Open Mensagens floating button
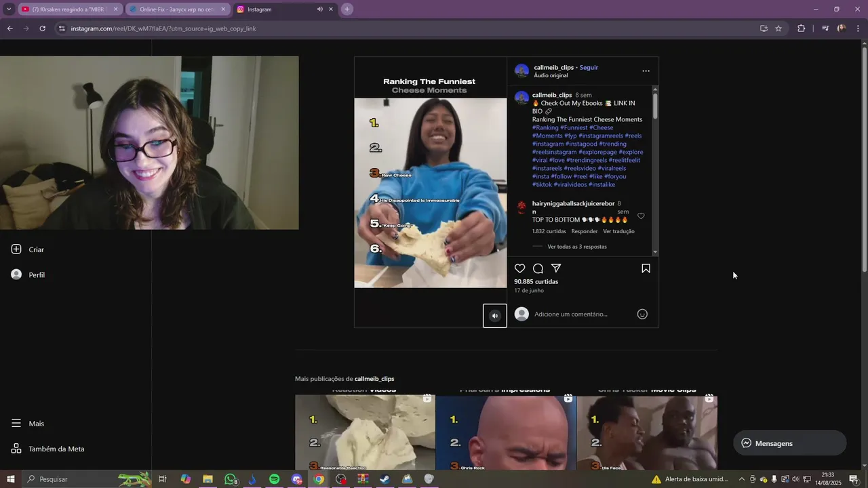The width and height of the screenshot is (868, 488). click(790, 443)
